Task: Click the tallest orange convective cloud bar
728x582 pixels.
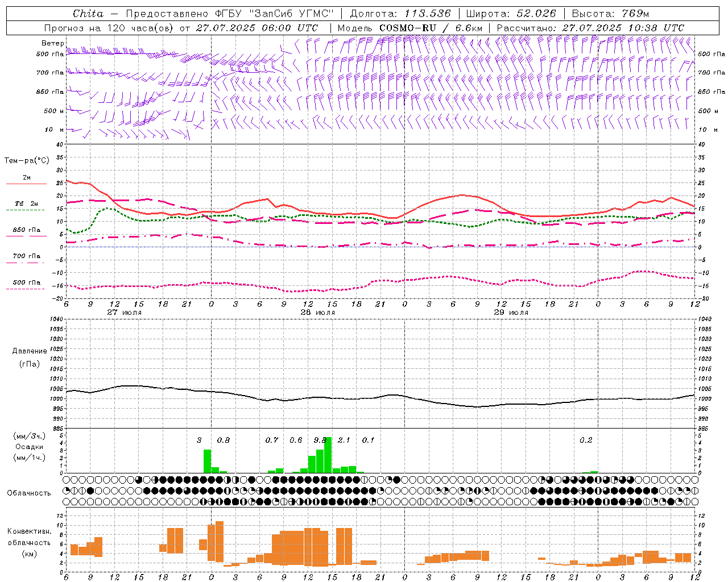Action: pyautogui.click(x=220, y=542)
